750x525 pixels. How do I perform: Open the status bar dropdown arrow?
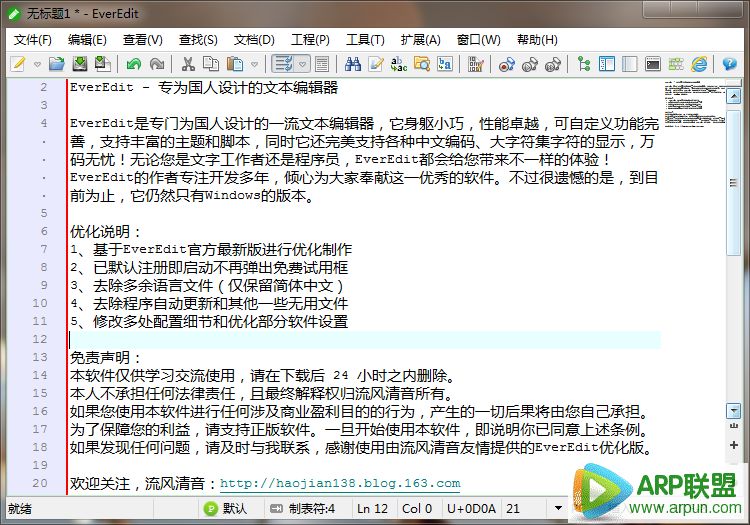click(x=558, y=508)
